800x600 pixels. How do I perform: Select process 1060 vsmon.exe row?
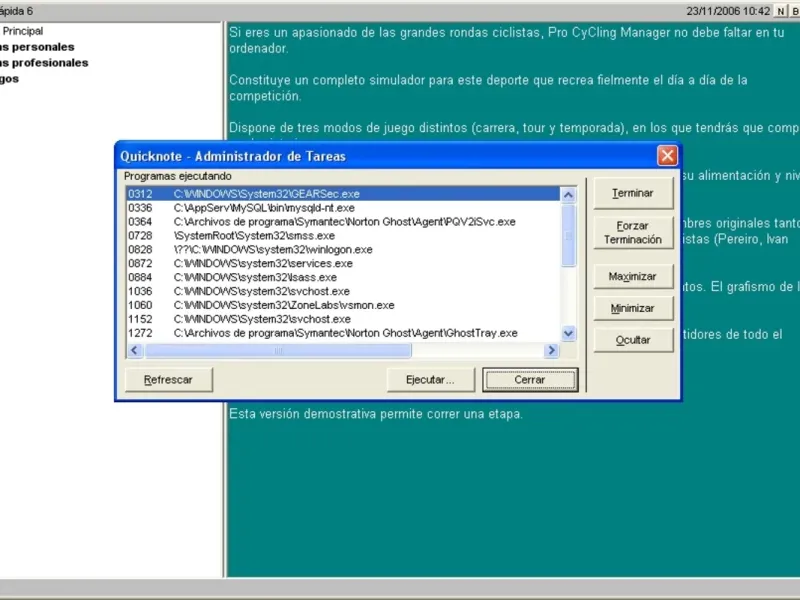pyautogui.click(x=343, y=305)
